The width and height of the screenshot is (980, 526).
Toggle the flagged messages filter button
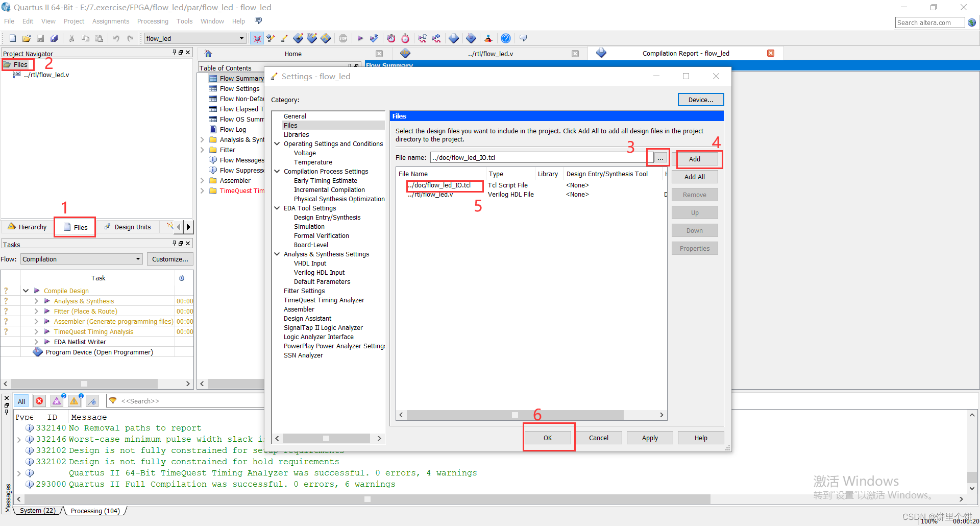pos(92,401)
